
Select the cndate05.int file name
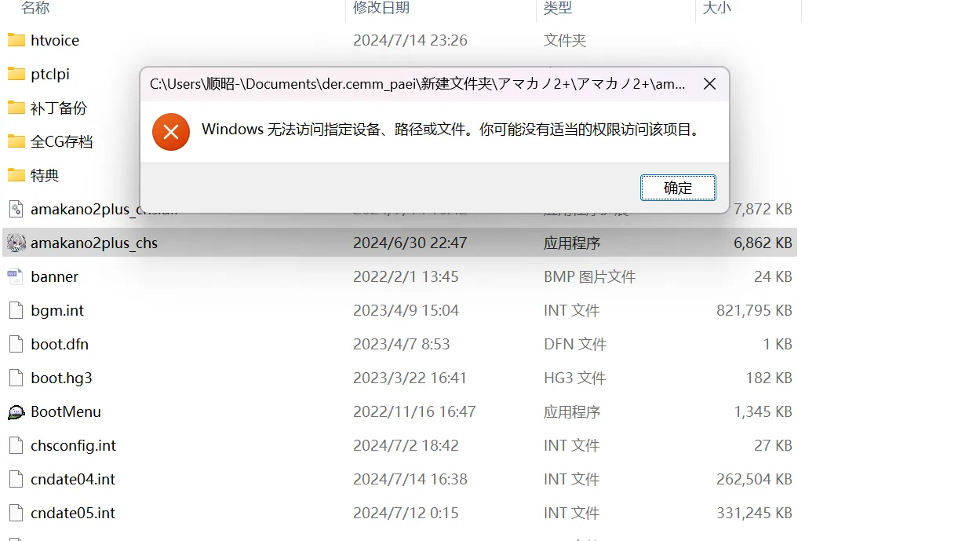coord(73,513)
